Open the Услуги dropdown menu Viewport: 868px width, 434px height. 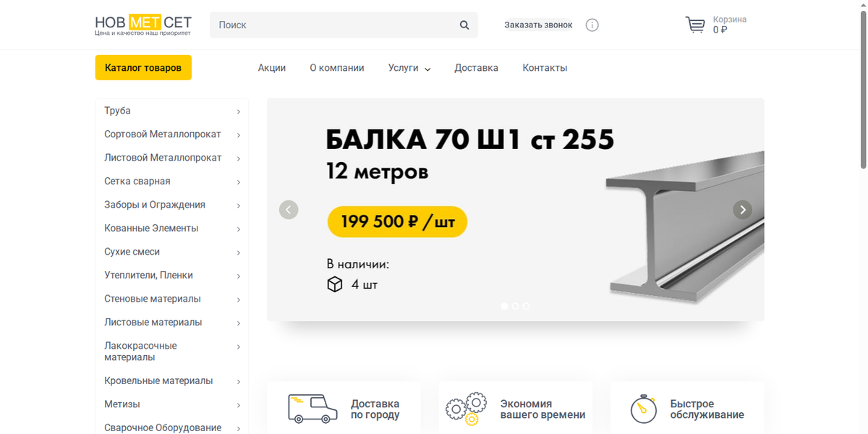[409, 68]
